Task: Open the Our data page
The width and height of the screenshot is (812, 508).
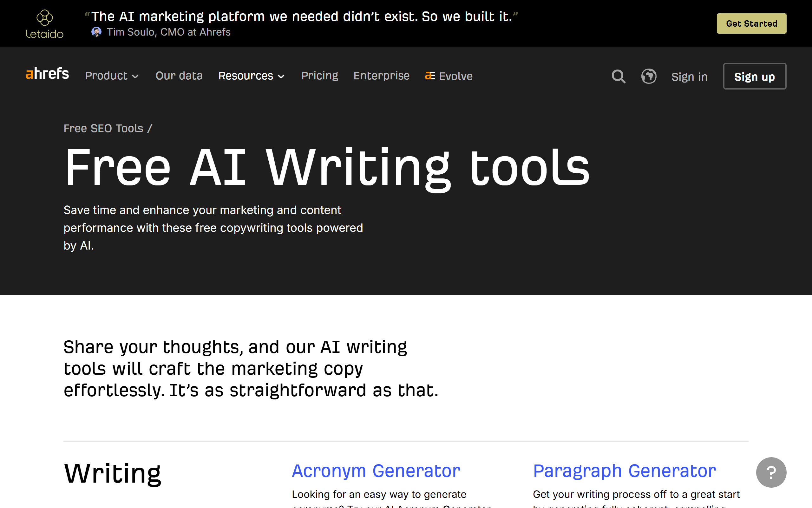Action: coord(179,76)
